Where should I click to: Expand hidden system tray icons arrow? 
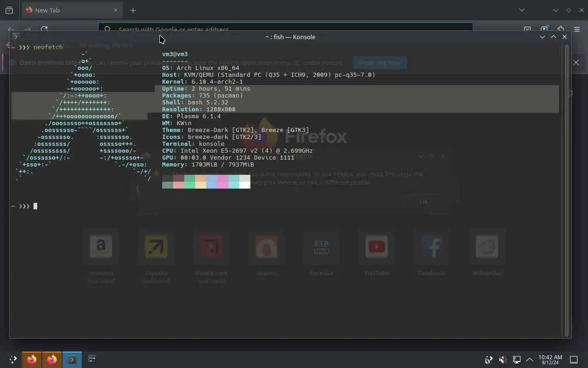pos(529,360)
